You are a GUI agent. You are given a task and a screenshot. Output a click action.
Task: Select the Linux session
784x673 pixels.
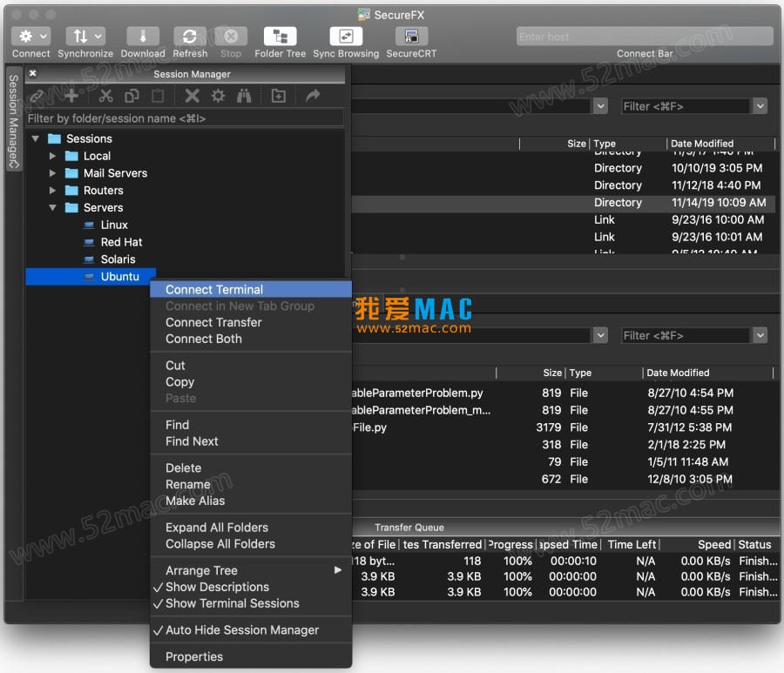click(114, 225)
